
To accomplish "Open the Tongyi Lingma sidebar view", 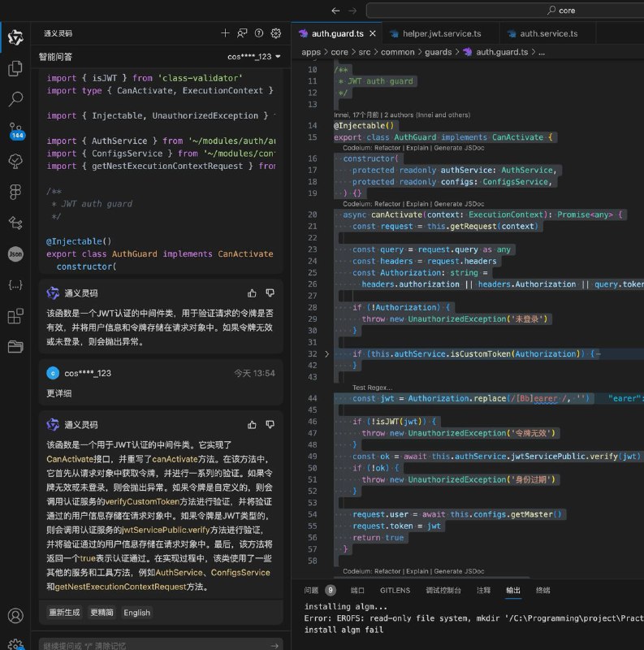I will [x=15, y=37].
